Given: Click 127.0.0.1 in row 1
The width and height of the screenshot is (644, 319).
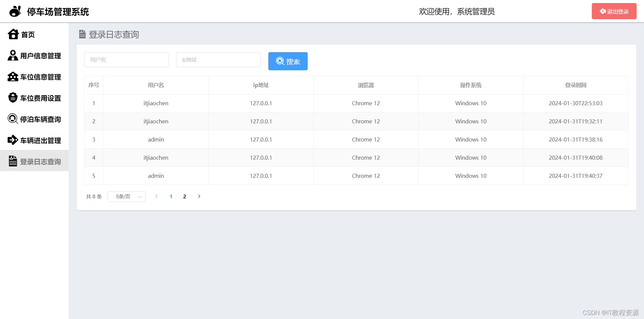Looking at the screenshot, I should coord(261,103).
